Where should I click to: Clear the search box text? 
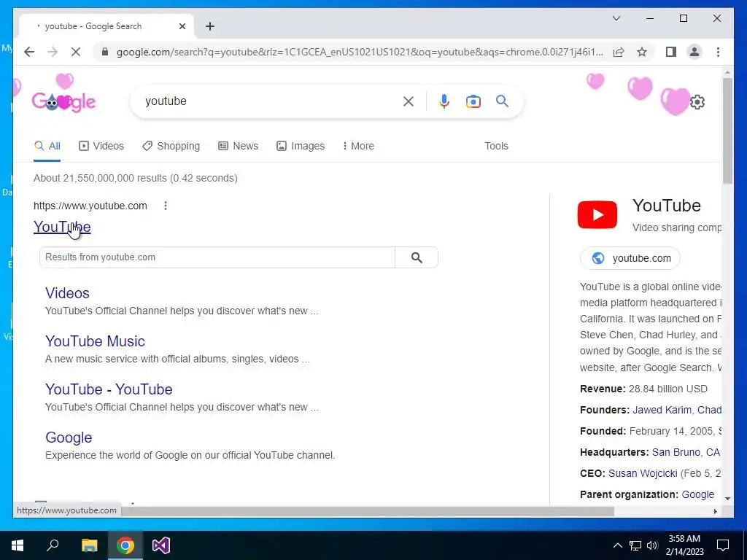click(409, 101)
